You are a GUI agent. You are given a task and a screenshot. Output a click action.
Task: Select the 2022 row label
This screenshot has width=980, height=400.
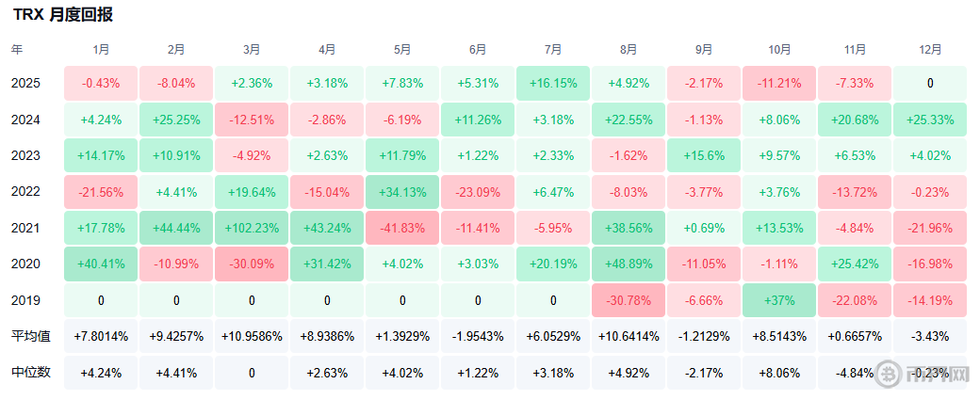point(25,191)
